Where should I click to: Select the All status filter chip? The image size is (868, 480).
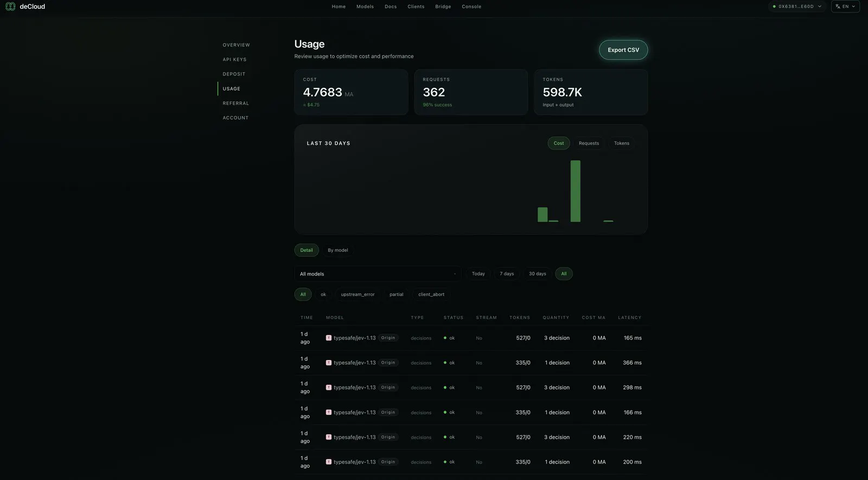[x=303, y=295]
